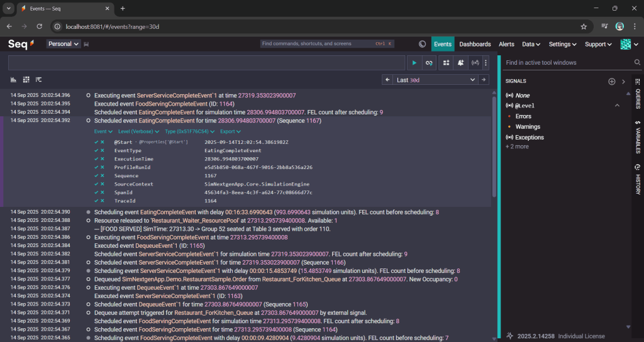This screenshot has height=342, width=644.
Task: Add a new signal with the plus icon
Action: click(x=611, y=82)
